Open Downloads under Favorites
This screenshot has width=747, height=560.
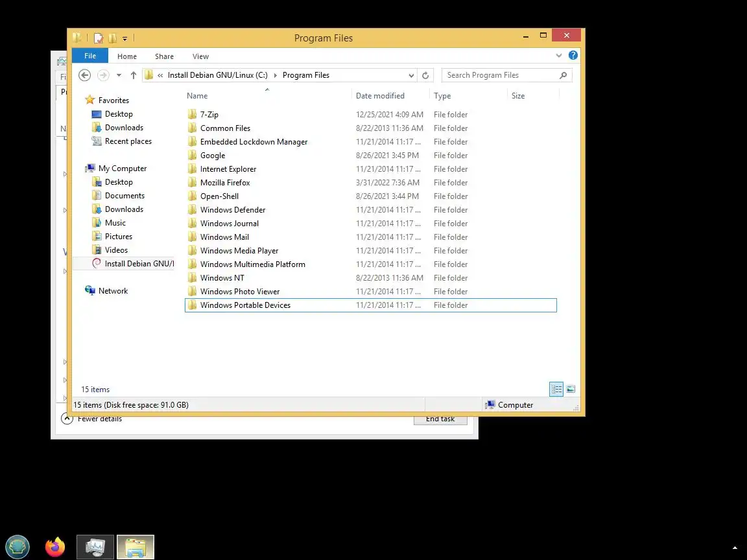pos(124,128)
